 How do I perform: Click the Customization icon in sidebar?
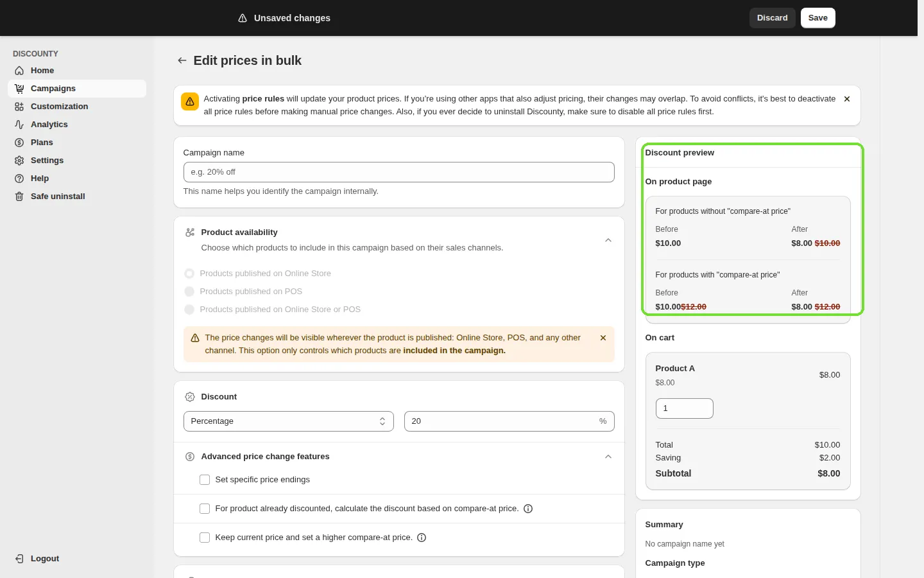[x=19, y=107]
